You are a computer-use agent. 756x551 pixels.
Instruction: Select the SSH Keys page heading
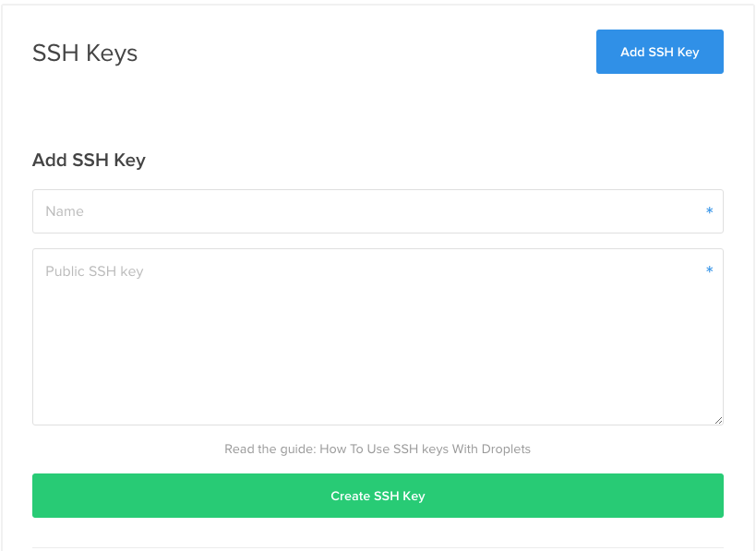click(x=85, y=53)
